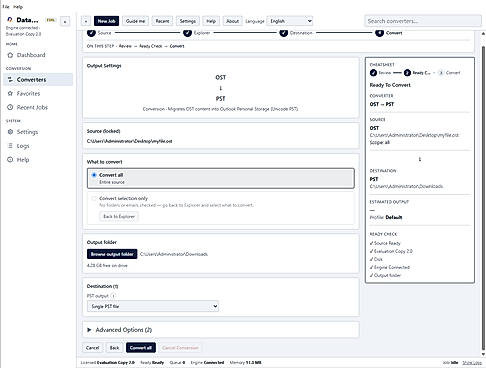Click the Favorites sidebar label
Screen dimensions: 486x368
coord(28,94)
